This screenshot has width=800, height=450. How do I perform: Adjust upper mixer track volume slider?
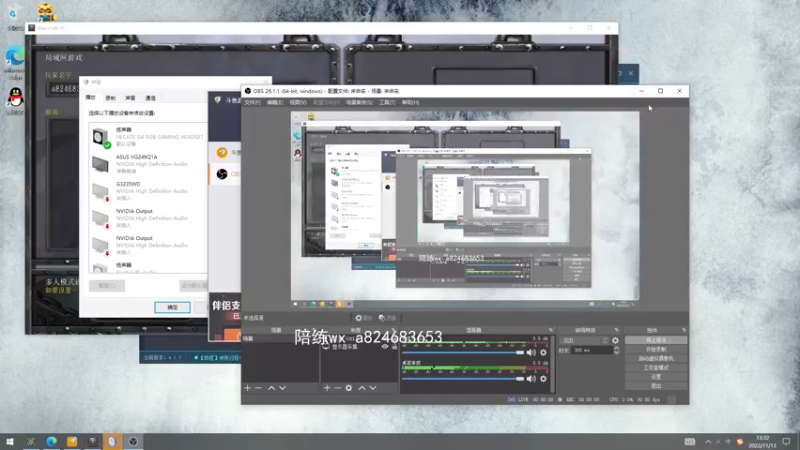[463, 353]
